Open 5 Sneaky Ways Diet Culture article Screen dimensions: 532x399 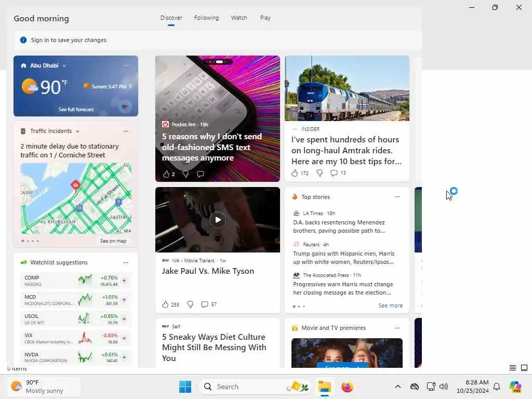214,348
